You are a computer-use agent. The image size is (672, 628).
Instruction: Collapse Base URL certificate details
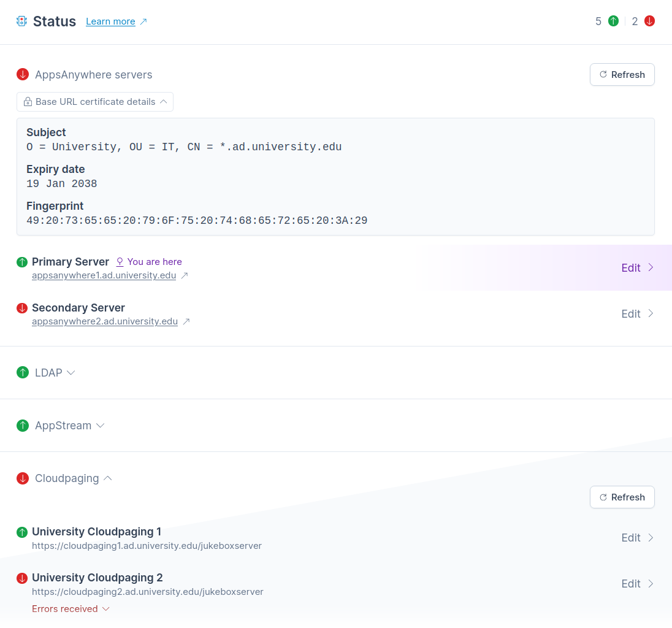pos(95,102)
